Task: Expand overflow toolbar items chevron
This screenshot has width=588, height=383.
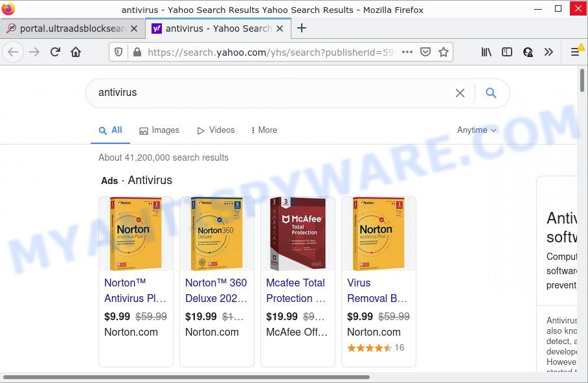Action: coord(548,52)
